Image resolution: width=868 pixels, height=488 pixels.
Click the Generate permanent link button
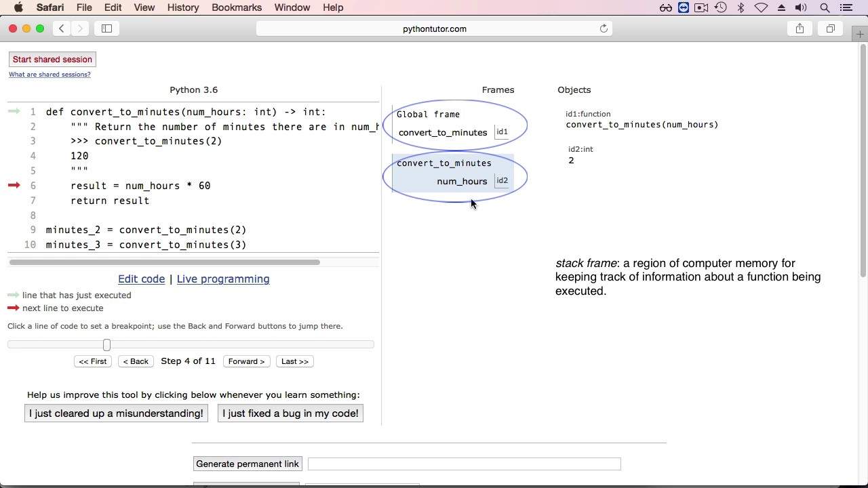(x=248, y=464)
